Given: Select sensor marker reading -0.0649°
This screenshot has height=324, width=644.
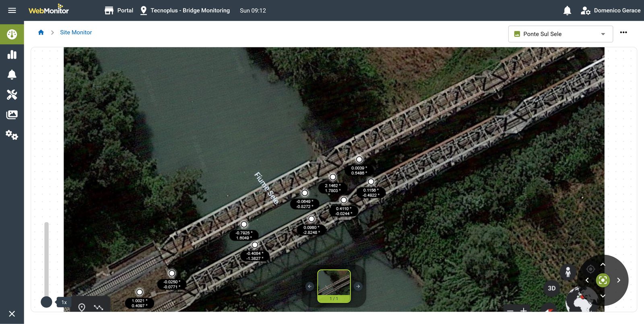Looking at the screenshot, I should pyautogui.click(x=305, y=193).
